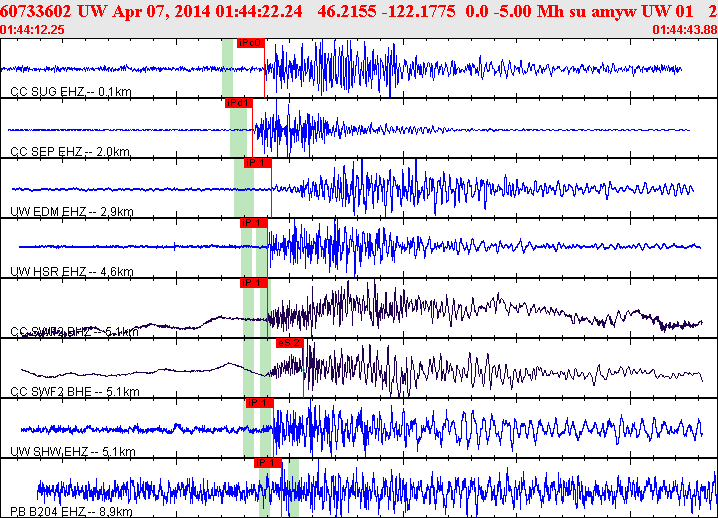Click the iP 1 pick flag on EDM trace

pos(258,163)
